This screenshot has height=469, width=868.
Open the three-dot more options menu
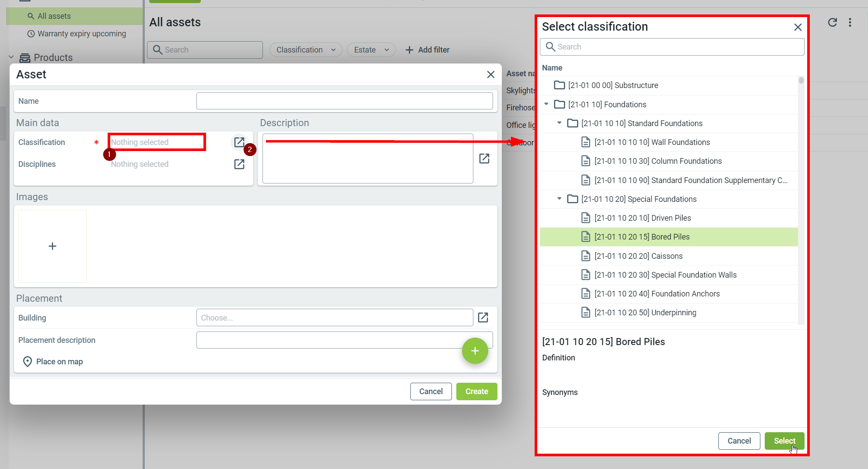[x=850, y=22]
